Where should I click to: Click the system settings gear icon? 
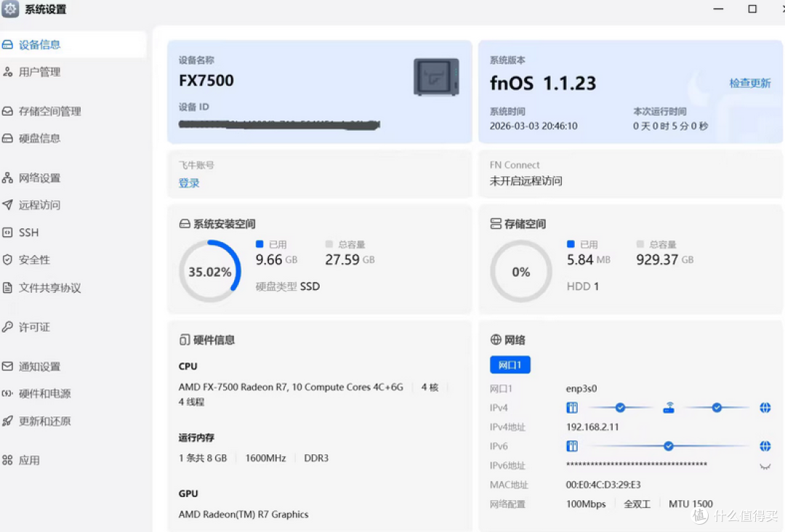[10, 9]
